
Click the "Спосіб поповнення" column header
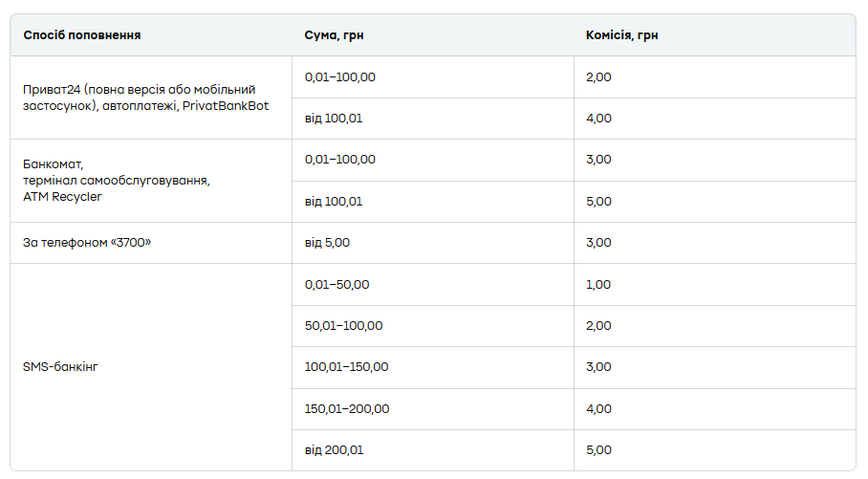(x=82, y=35)
